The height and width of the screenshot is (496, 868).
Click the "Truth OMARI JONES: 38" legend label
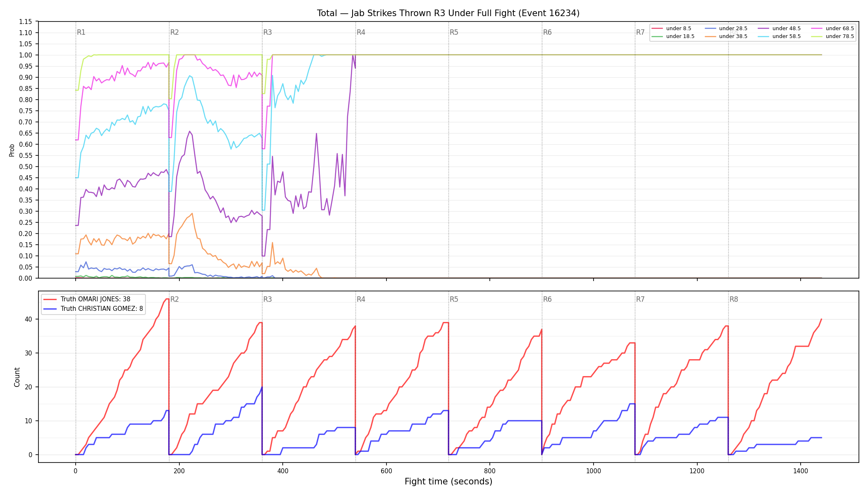coord(95,299)
